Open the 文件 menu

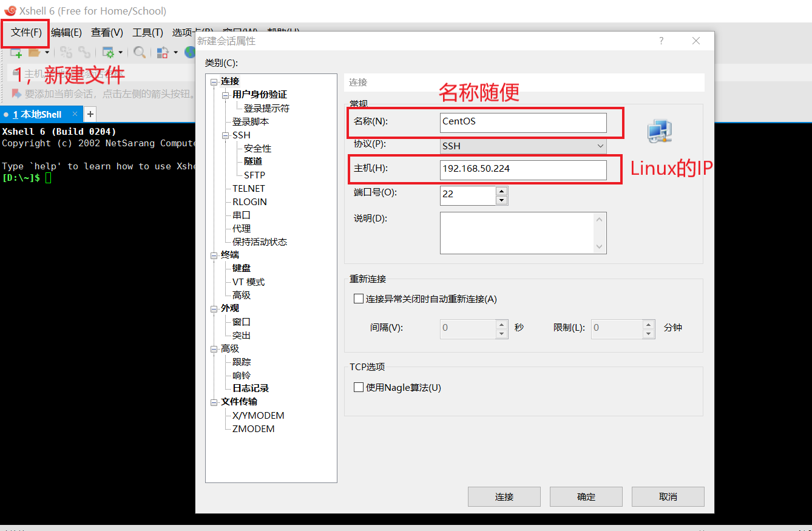[x=24, y=33]
